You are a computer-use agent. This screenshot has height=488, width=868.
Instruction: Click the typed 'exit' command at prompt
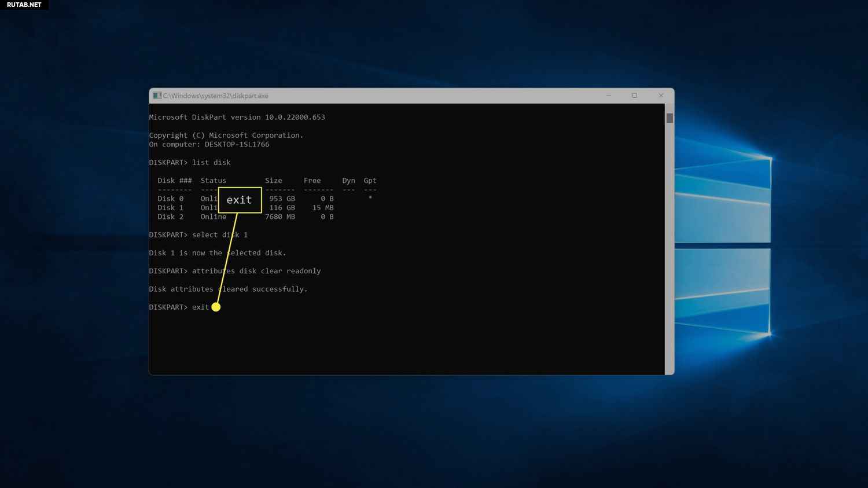click(200, 307)
